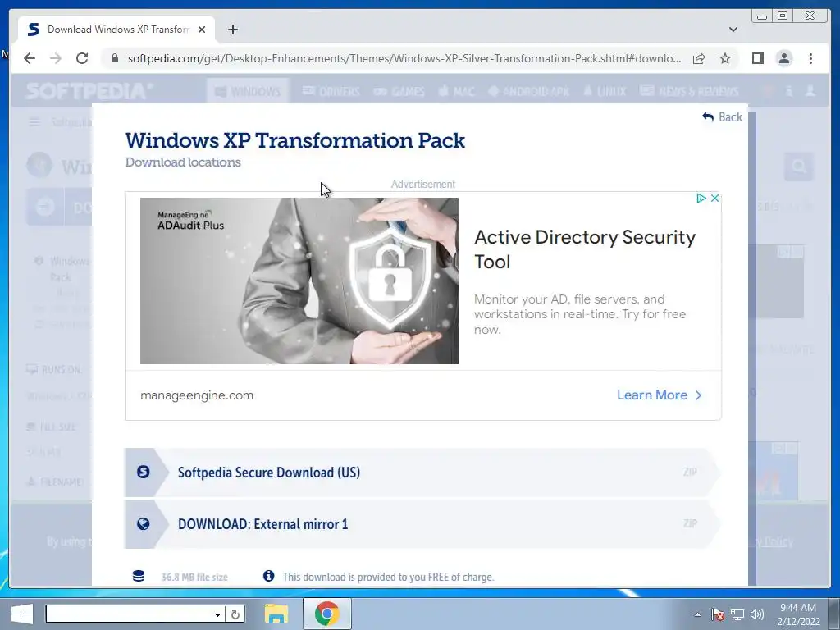Image resolution: width=840 pixels, height=630 pixels.
Task: Click the Softpedia search magnifier icon
Action: point(799,167)
